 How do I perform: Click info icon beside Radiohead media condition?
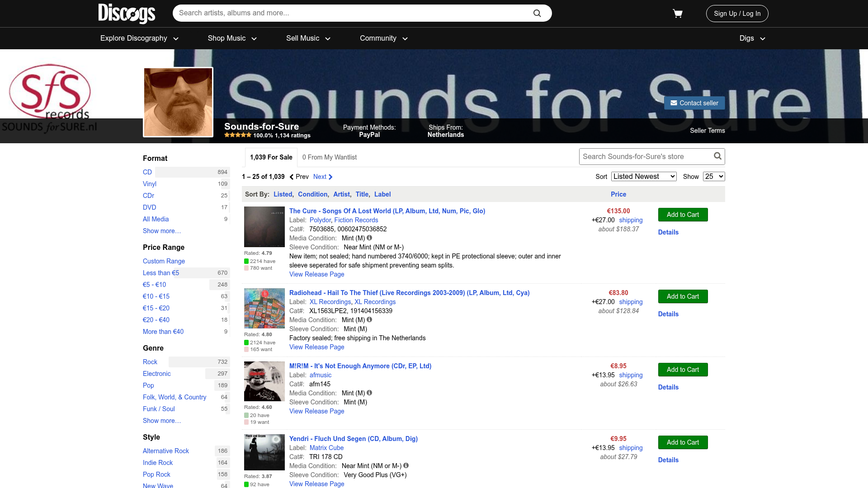(369, 319)
